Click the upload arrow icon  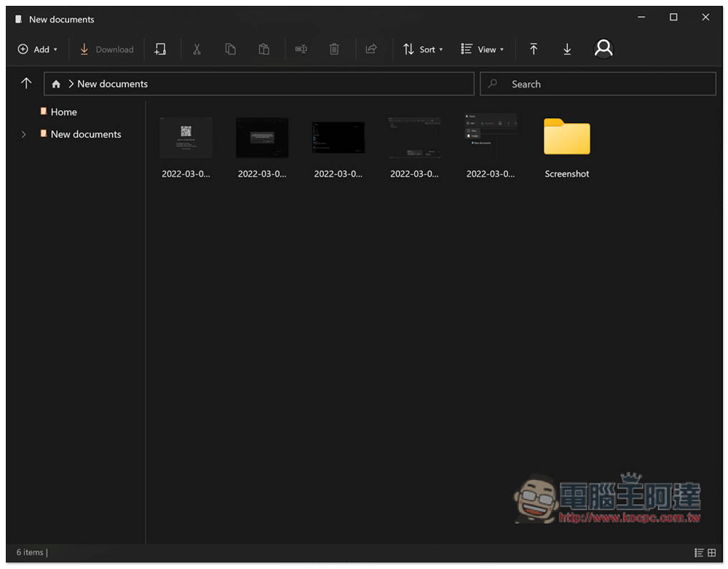click(534, 50)
